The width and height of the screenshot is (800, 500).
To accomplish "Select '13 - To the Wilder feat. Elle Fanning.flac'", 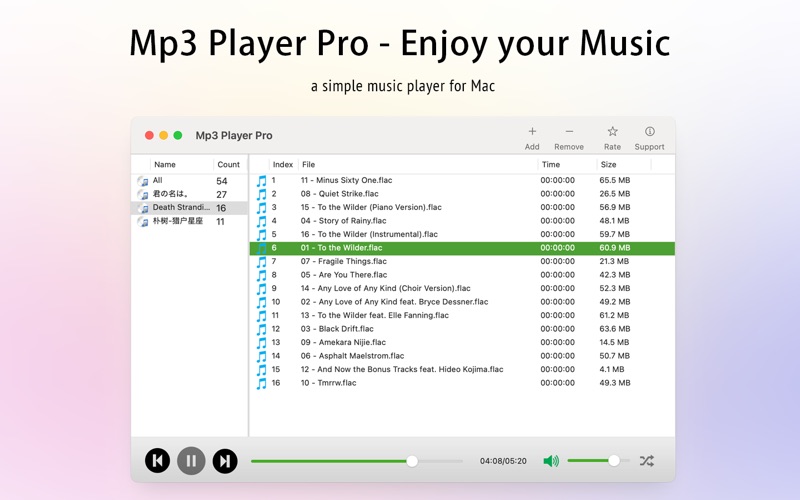I will 374,315.
